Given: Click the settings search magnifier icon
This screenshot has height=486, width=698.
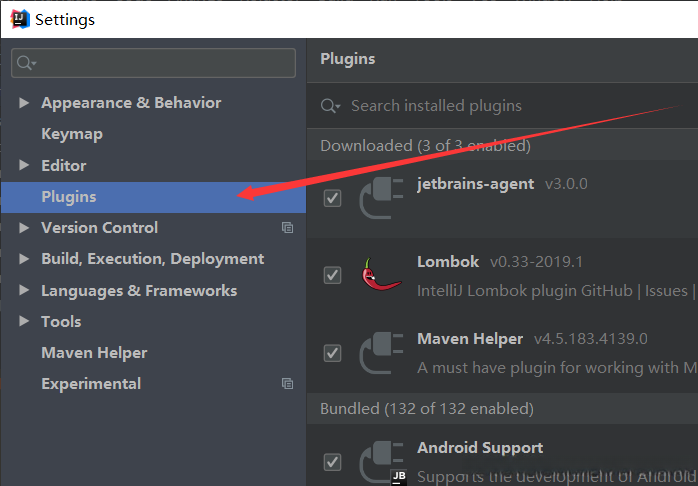Looking at the screenshot, I should (x=24, y=63).
